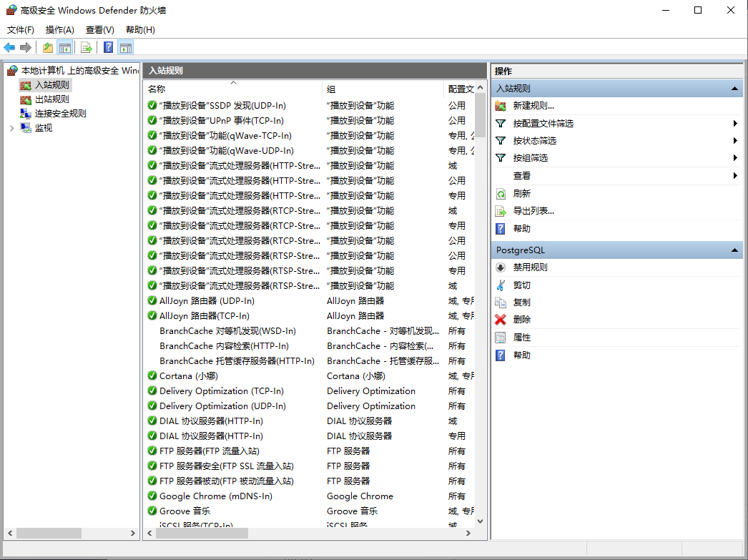748x560 pixels.
Task: Click the 属性 properties icon
Action: [x=501, y=338]
